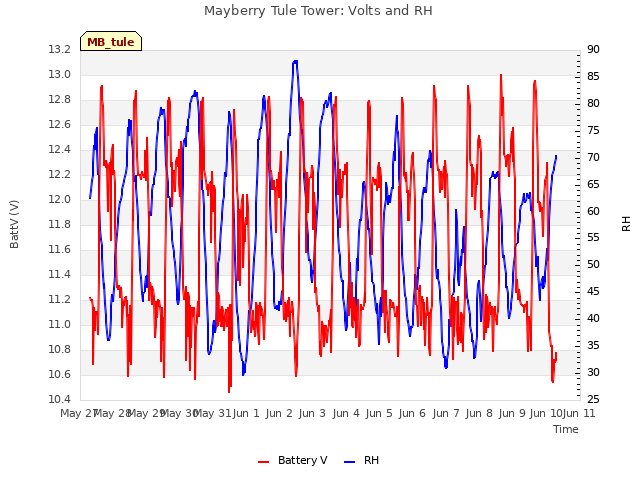Click the 12.4 left axis tick label
This screenshot has height=480, width=640.
(x=60, y=150)
